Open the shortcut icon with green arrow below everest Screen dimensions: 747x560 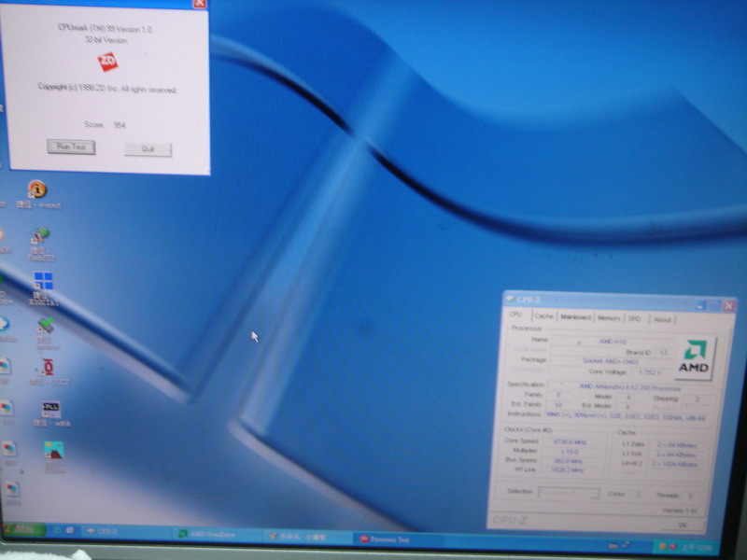(x=40, y=236)
